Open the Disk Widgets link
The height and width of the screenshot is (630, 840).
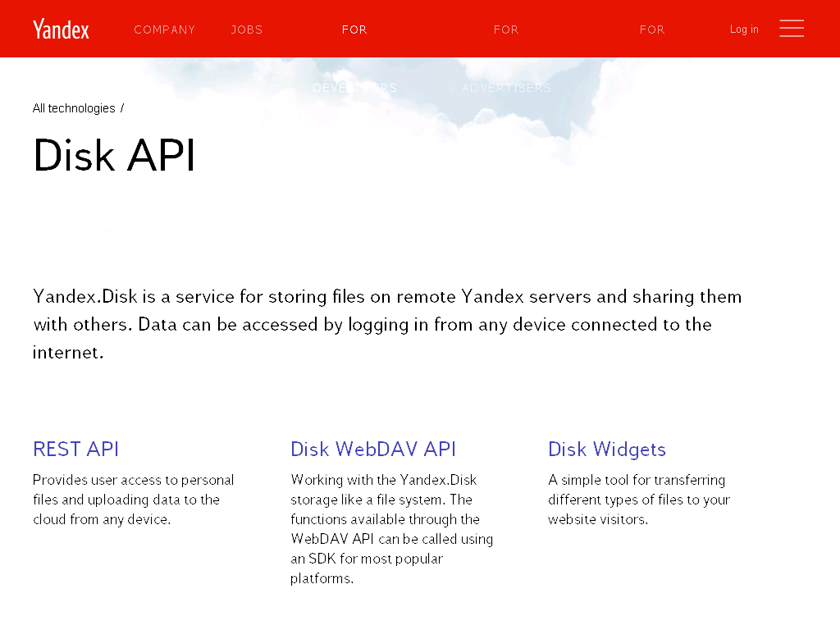(x=607, y=449)
